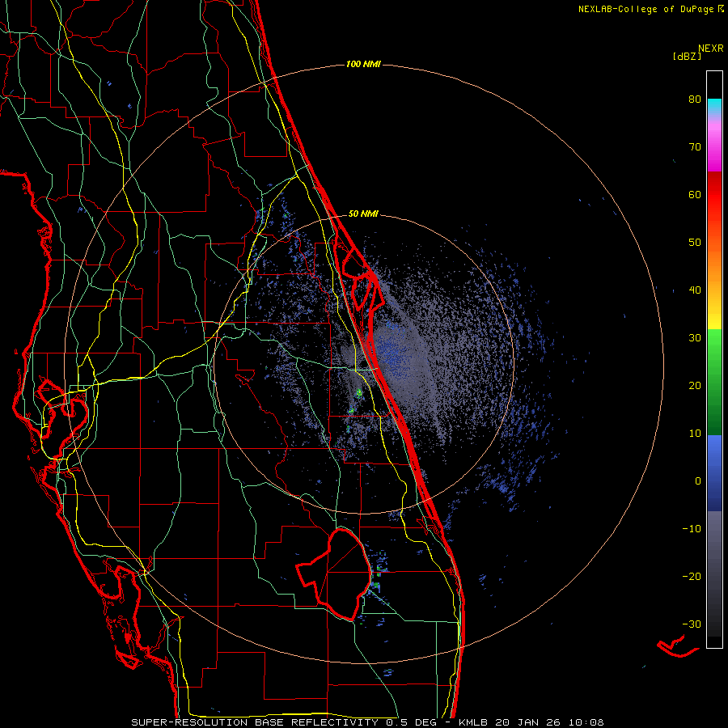The width and height of the screenshot is (728, 728).
Task: Click the -20 dBZ scale value
Action: 692,577
